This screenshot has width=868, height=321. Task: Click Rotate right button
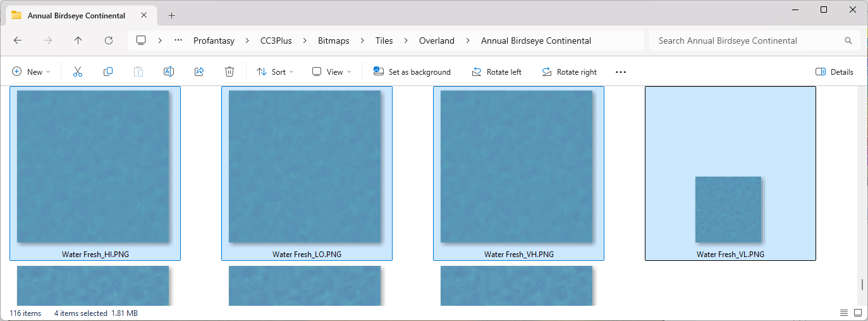[570, 72]
